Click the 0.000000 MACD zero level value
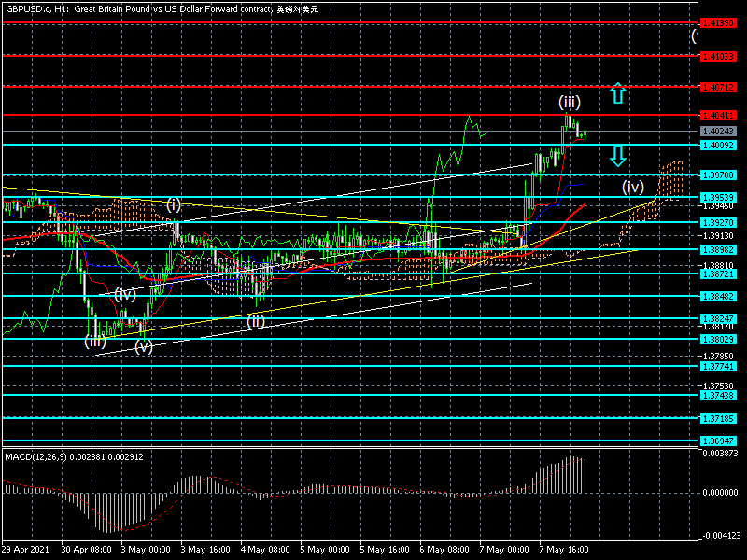The width and height of the screenshot is (747, 560). pos(720,493)
